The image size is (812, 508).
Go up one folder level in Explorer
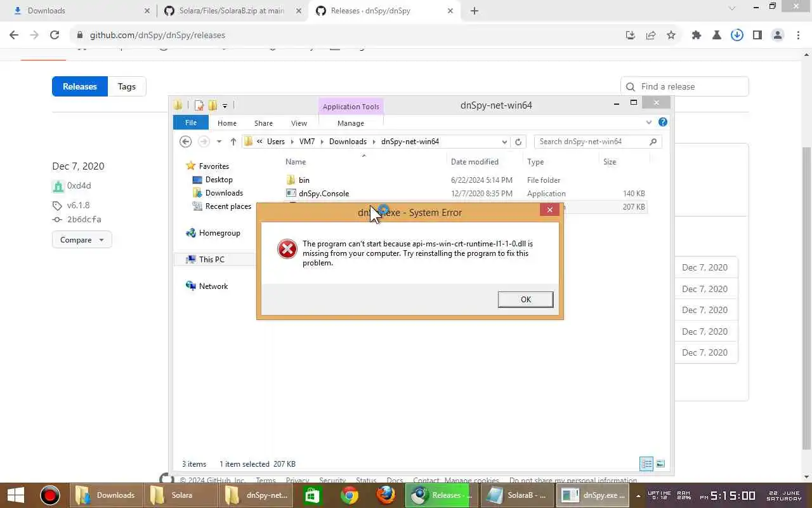233,142
